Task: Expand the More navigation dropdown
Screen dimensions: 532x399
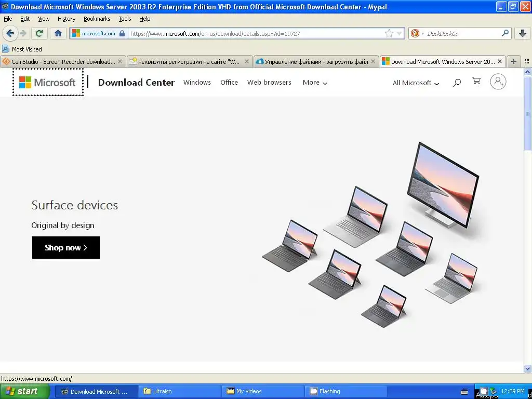Action: click(315, 83)
